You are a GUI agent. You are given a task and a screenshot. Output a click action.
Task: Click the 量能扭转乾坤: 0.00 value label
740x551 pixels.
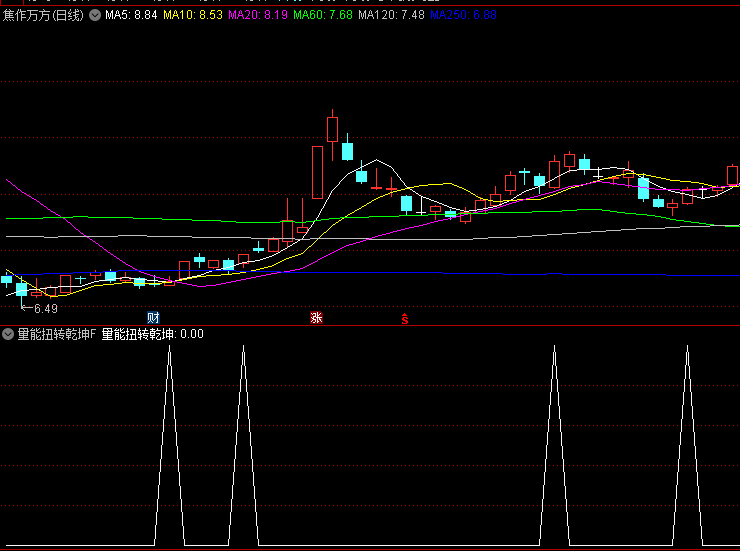[153, 334]
